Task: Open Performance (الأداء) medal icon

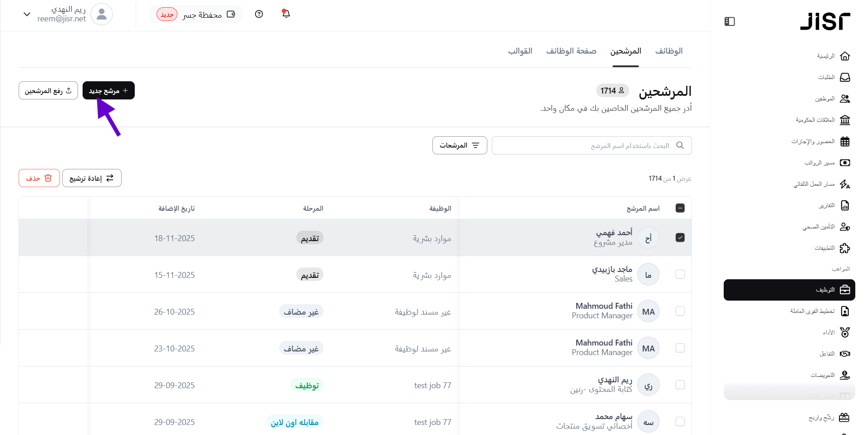Action: 844,332
